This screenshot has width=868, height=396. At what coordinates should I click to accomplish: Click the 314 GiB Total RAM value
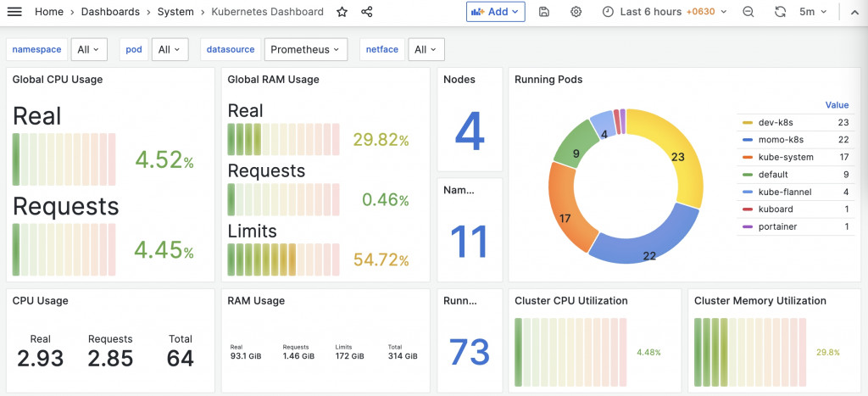(x=403, y=356)
